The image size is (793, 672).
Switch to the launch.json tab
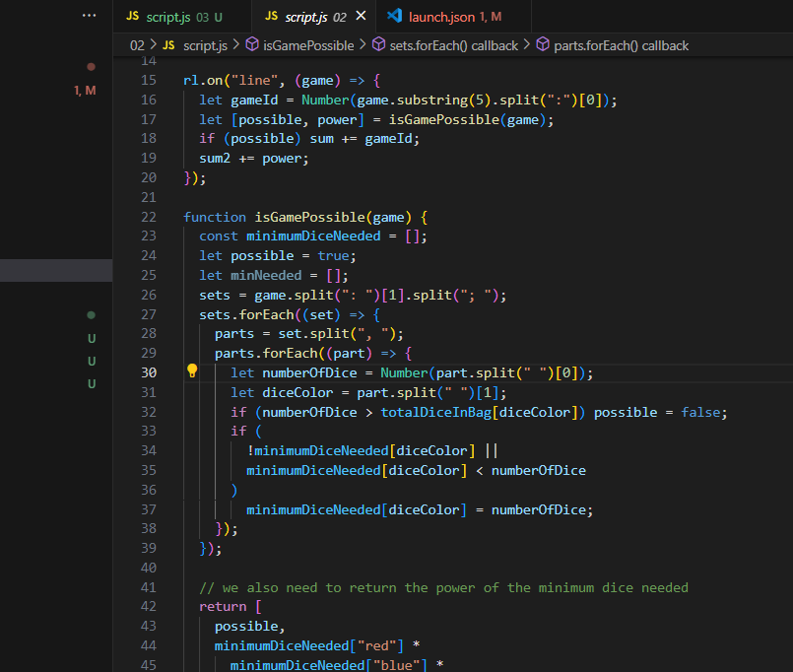coord(457,17)
